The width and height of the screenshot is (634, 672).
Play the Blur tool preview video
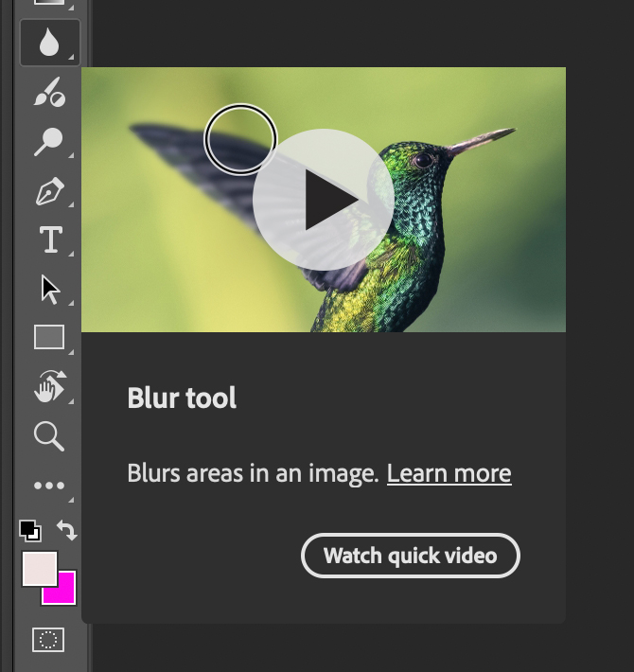(324, 200)
